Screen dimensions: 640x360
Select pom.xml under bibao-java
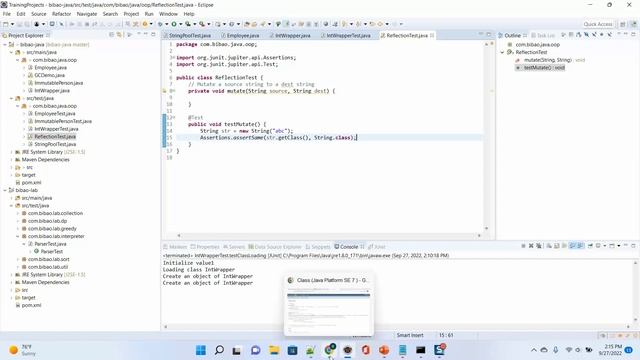click(31, 182)
